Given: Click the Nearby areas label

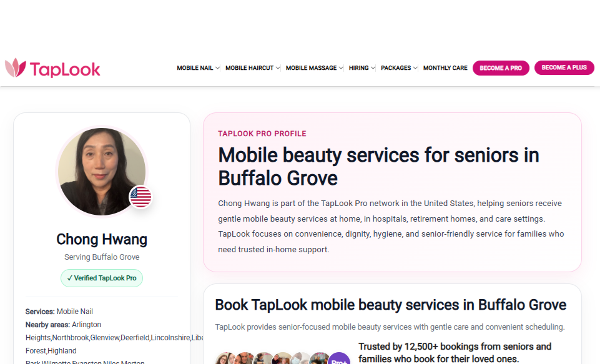Looking at the screenshot, I should [x=48, y=325].
